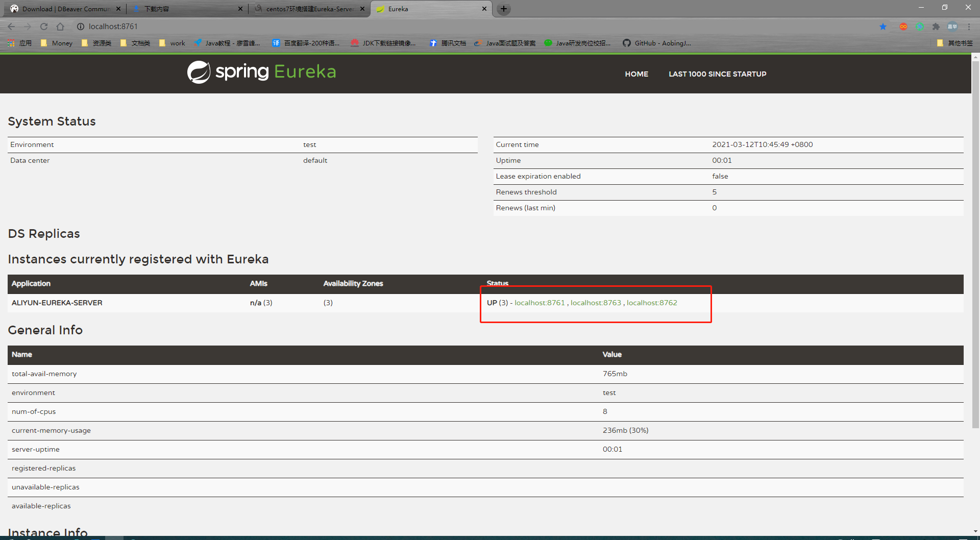Viewport: 980px width, 540px height.
Task: View site information for localhost:8761
Action: (80, 27)
